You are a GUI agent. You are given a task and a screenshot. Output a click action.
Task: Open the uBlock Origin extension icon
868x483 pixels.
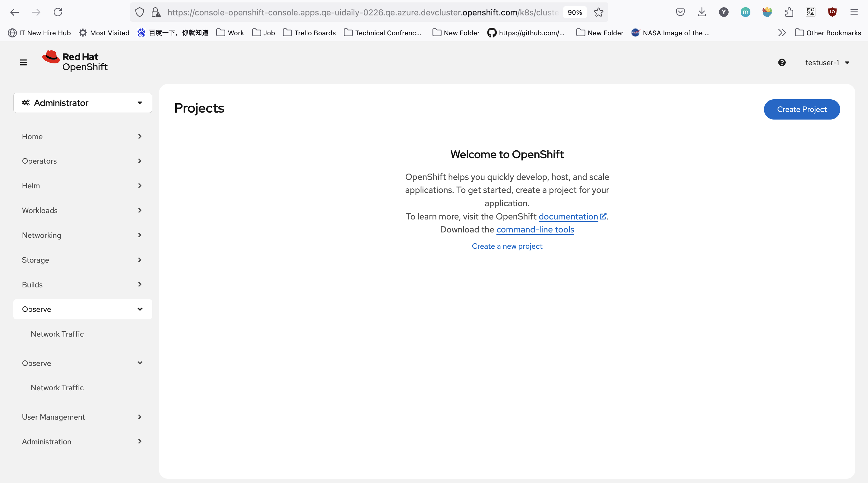(832, 12)
